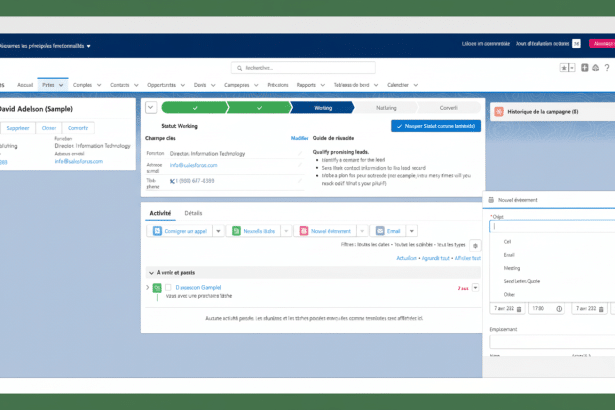Click the Emplacement input field
Viewport: 615px width, 410px height.
[552, 342]
